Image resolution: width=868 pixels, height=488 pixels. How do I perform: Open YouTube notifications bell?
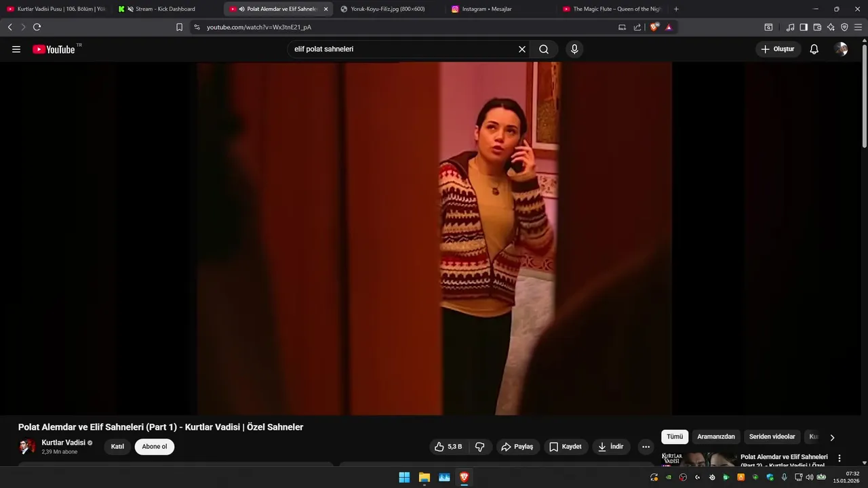pyautogui.click(x=814, y=49)
